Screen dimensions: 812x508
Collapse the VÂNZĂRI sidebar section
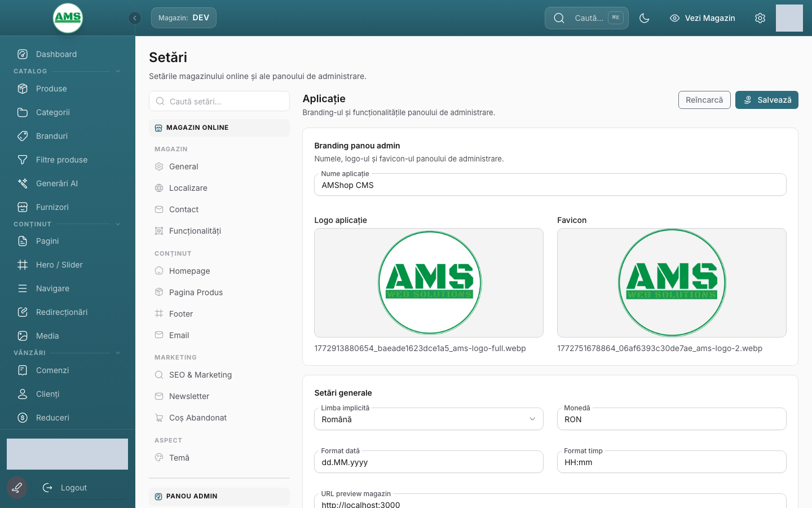pyautogui.click(x=118, y=353)
